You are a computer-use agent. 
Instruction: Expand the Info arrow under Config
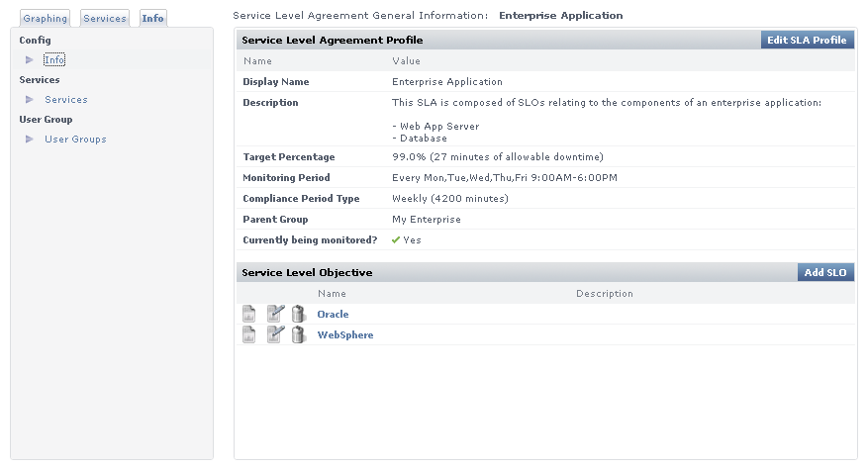pyautogui.click(x=30, y=60)
